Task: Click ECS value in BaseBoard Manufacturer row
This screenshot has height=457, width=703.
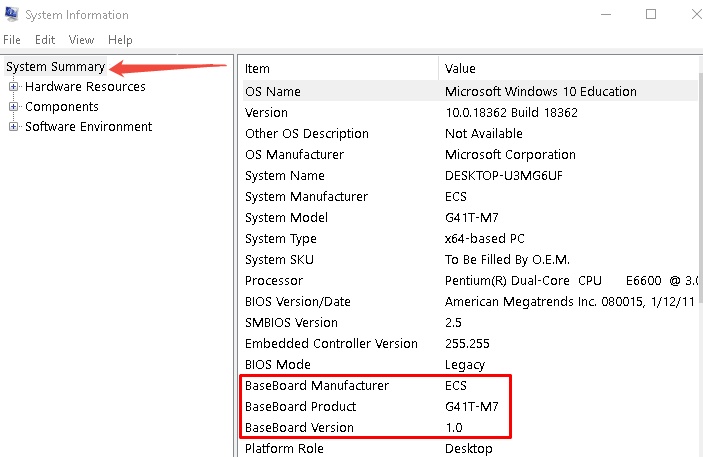Action: point(456,386)
